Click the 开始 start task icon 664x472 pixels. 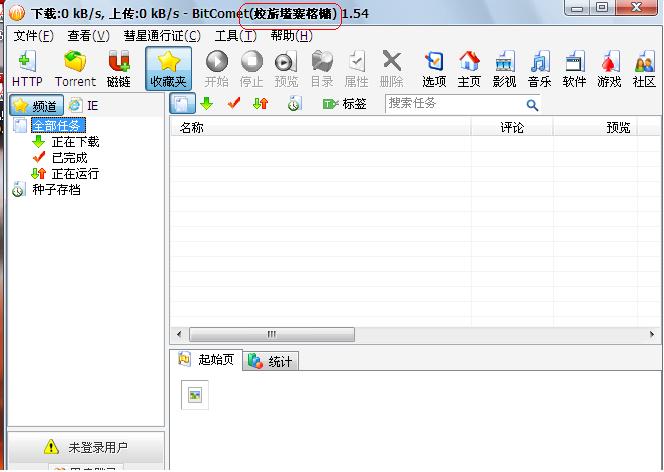(x=216, y=69)
